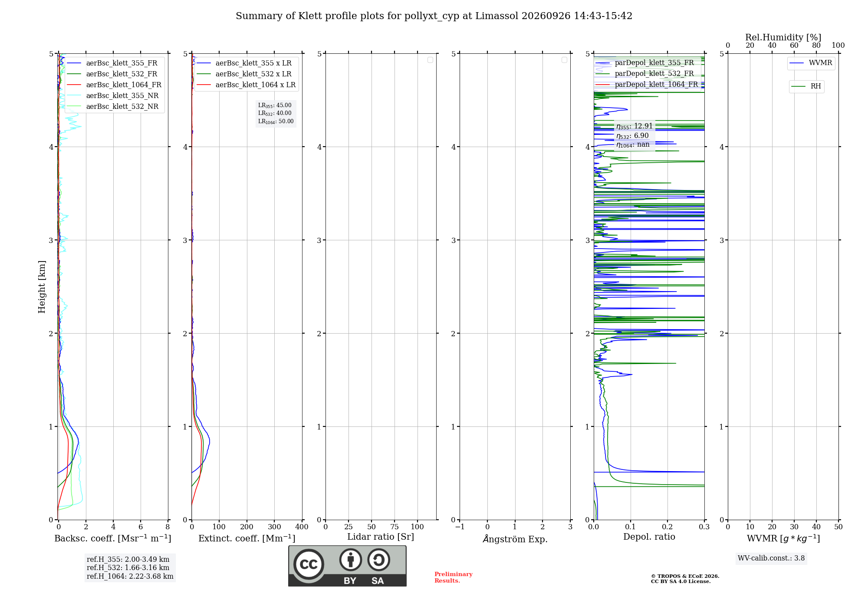Screen dimensions: 868x590
Task: Click the LR532: 40.00 annotation
Action: pyautogui.click(x=275, y=113)
